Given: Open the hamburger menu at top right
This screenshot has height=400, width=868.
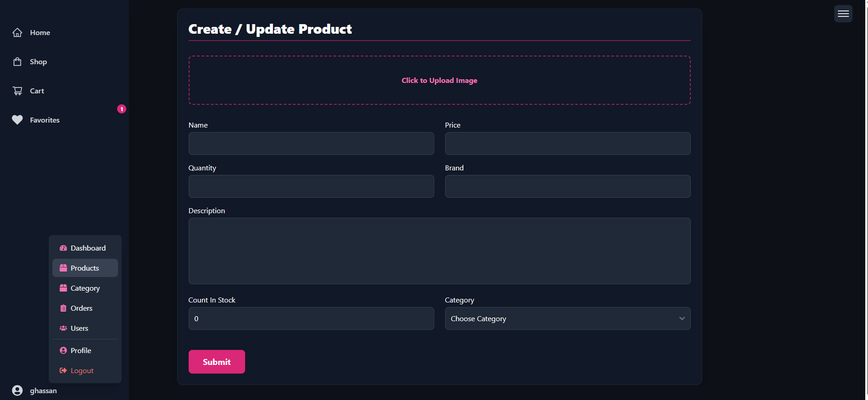Looking at the screenshot, I should coord(843,14).
